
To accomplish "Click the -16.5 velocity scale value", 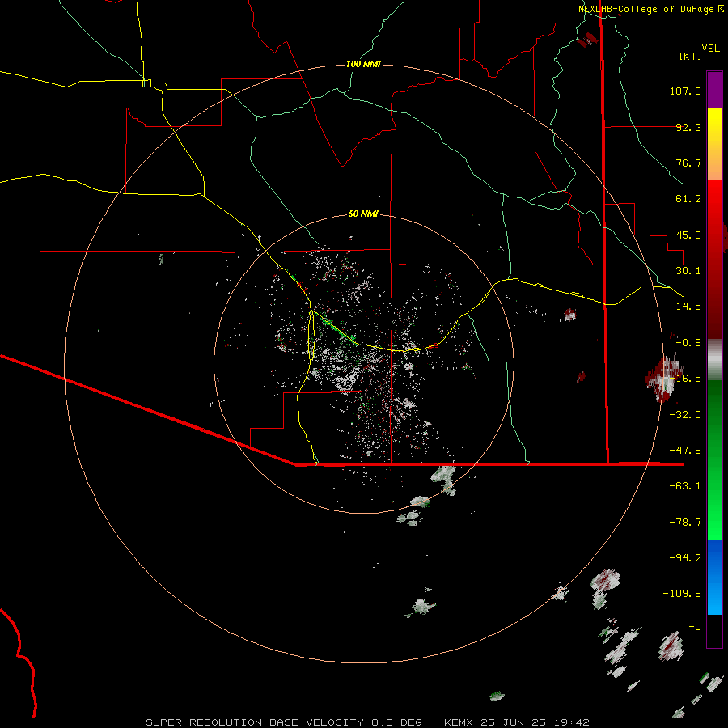I will coord(685,379).
